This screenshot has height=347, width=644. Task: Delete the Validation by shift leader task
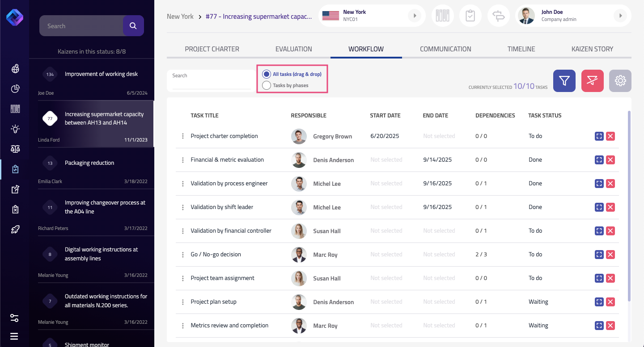click(x=610, y=207)
